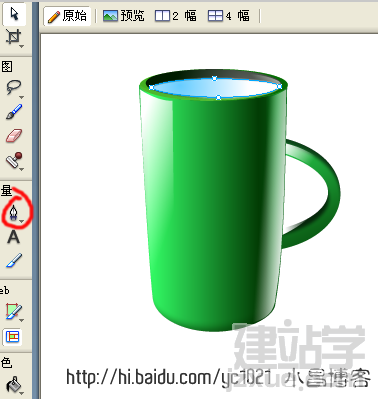This screenshot has width=378, height=399.
Task: Select the Paint Bucket tool
Action: (x=14, y=386)
